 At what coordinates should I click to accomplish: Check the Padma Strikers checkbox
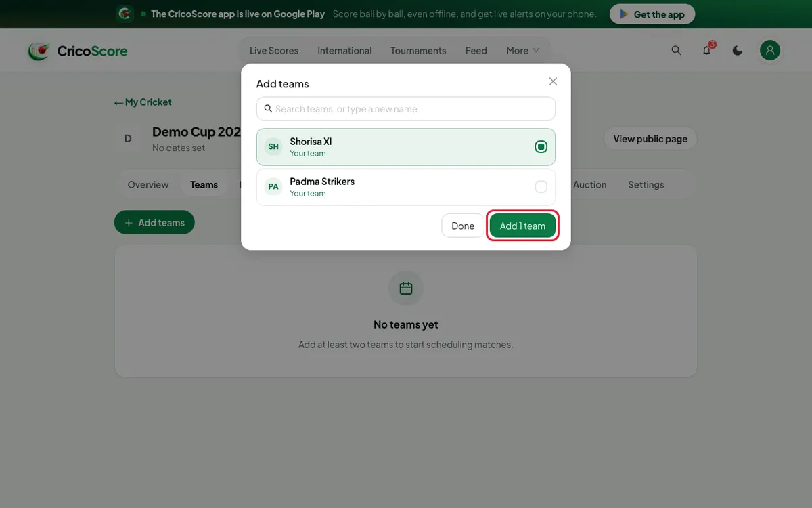pyautogui.click(x=541, y=186)
